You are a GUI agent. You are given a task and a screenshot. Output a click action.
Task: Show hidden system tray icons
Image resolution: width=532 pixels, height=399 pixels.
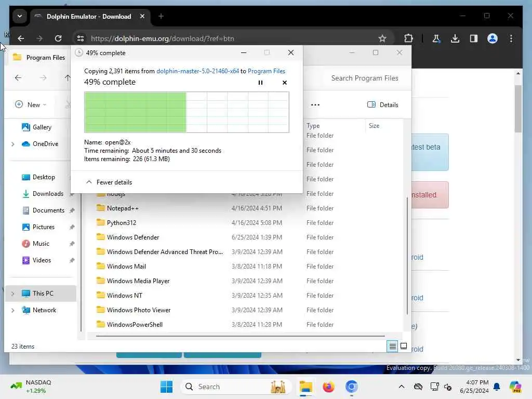tap(402, 387)
